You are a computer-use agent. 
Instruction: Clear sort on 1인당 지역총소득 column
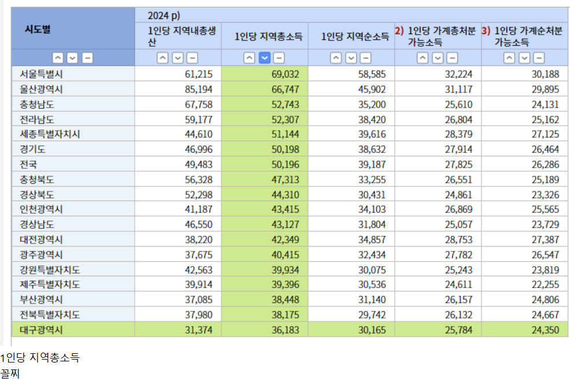click(279, 58)
